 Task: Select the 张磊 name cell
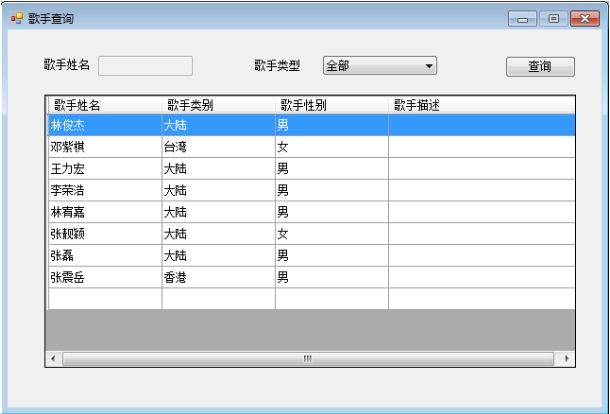[x=105, y=256]
